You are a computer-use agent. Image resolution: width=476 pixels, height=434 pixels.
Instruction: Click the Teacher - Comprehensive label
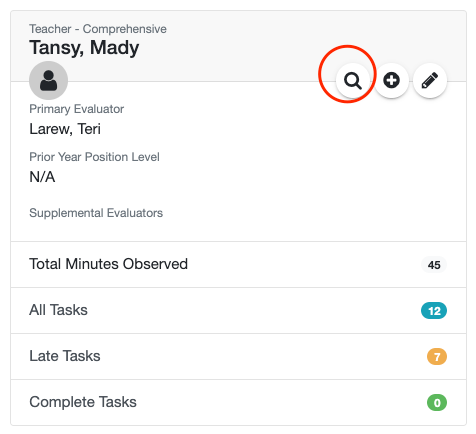[98, 29]
